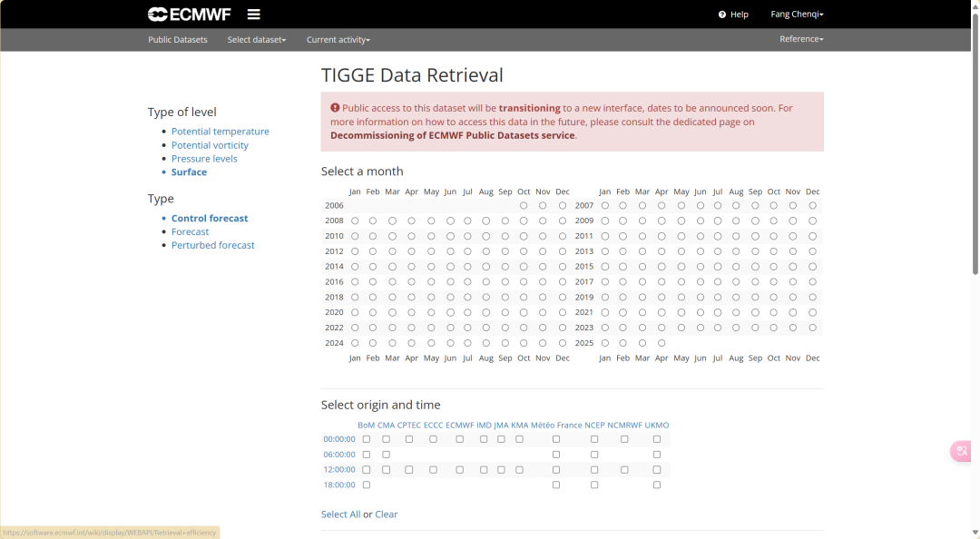
Task: Select Perturbed forecast type
Action: [x=212, y=245]
